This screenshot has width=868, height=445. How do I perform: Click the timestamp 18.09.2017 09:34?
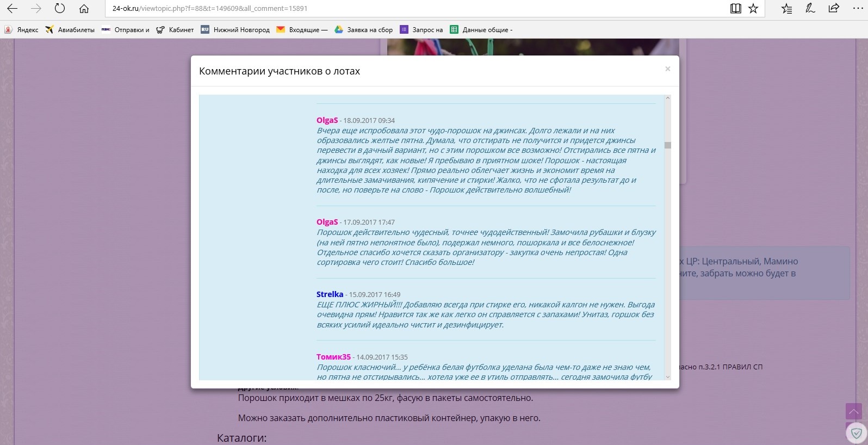tap(369, 121)
